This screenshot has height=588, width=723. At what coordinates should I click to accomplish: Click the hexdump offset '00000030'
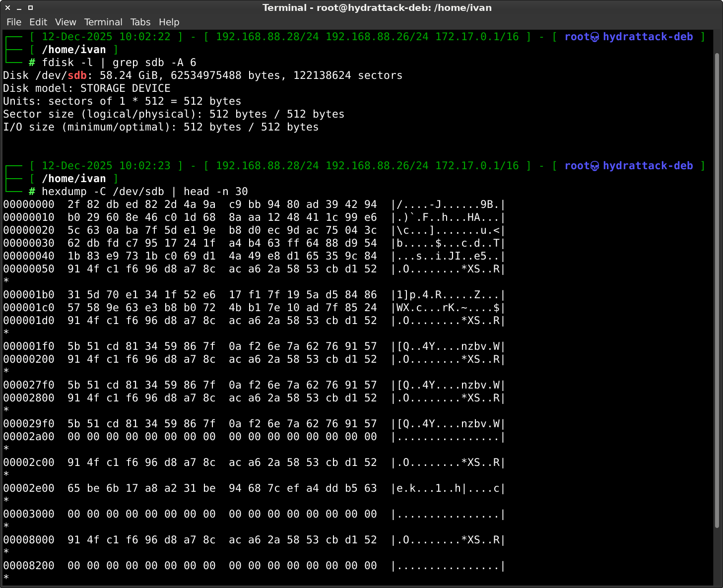pyautogui.click(x=29, y=243)
